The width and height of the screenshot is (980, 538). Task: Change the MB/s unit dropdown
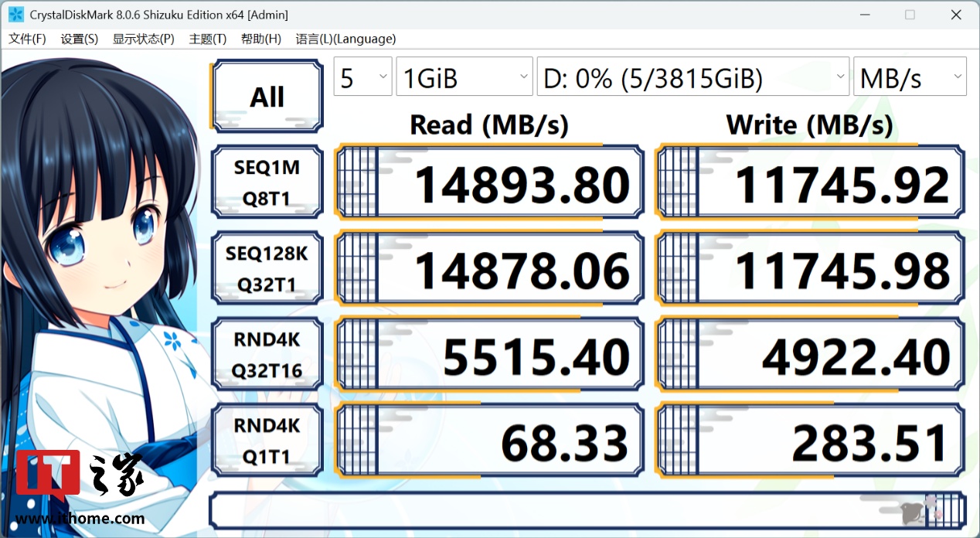click(910, 77)
